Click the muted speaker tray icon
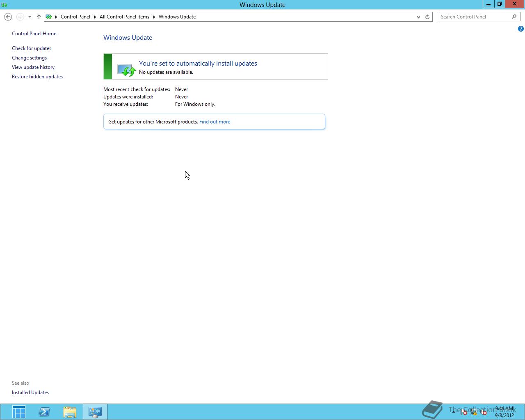 pos(484,412)
